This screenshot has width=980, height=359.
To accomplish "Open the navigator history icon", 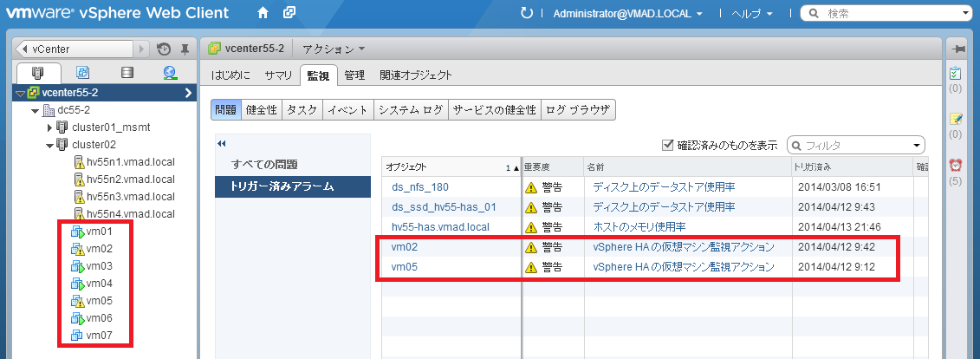I will pyautogui.click(x=164, y=49).
